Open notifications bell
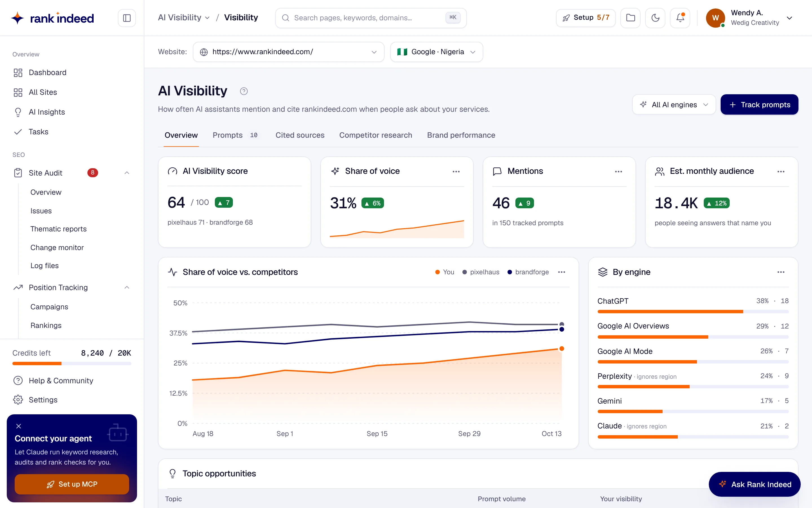The height and width of the screenshot is (508, 812). 680,18
